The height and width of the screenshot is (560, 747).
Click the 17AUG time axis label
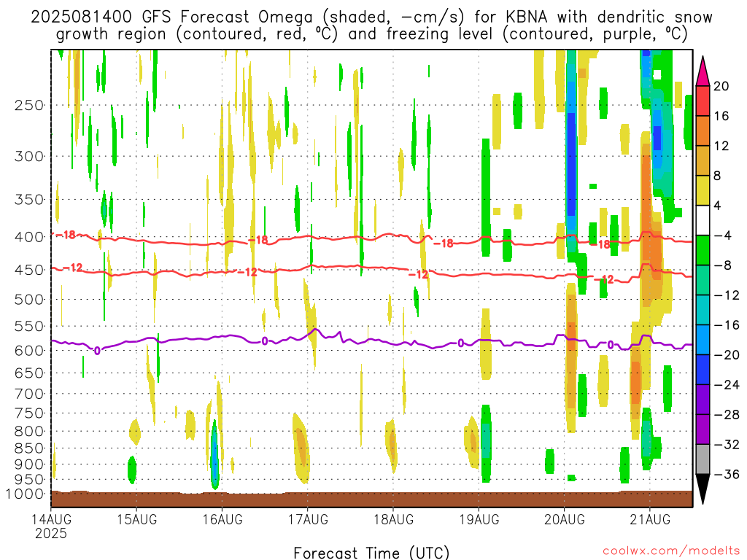[308, 519]
